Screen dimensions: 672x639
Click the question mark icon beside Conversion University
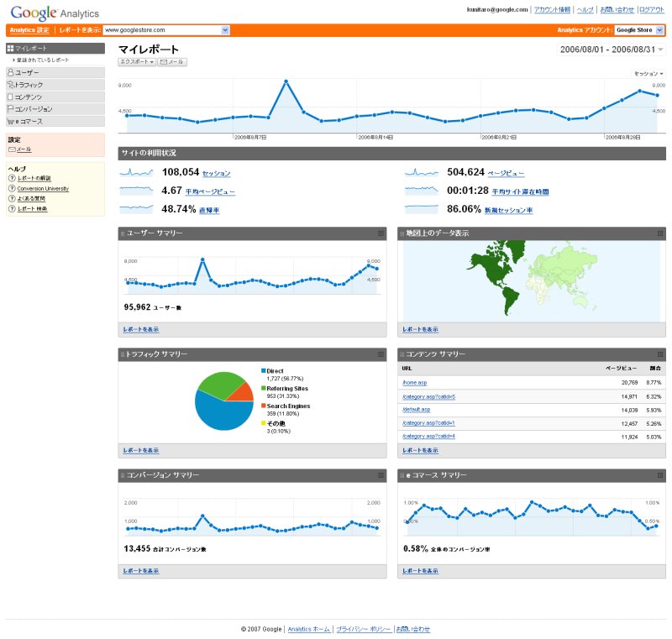[12, 189]
